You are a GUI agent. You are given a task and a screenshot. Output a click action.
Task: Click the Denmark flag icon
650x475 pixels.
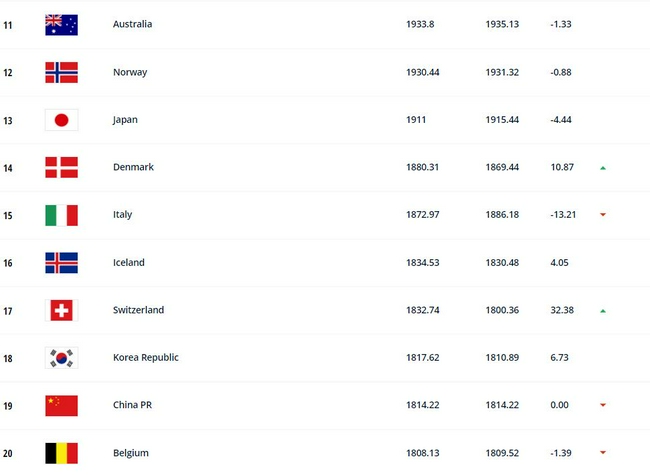61,167
